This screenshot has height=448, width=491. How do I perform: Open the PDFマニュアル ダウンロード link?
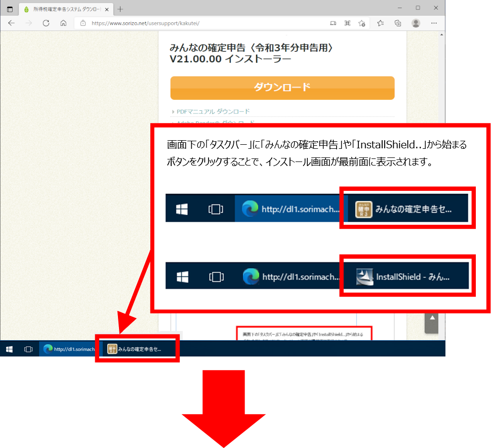[213, 111]
